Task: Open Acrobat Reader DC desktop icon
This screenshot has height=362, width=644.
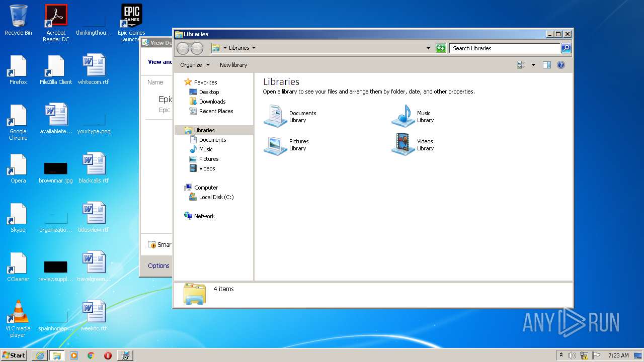Action: pyautogui.click(x=56, y=23)
